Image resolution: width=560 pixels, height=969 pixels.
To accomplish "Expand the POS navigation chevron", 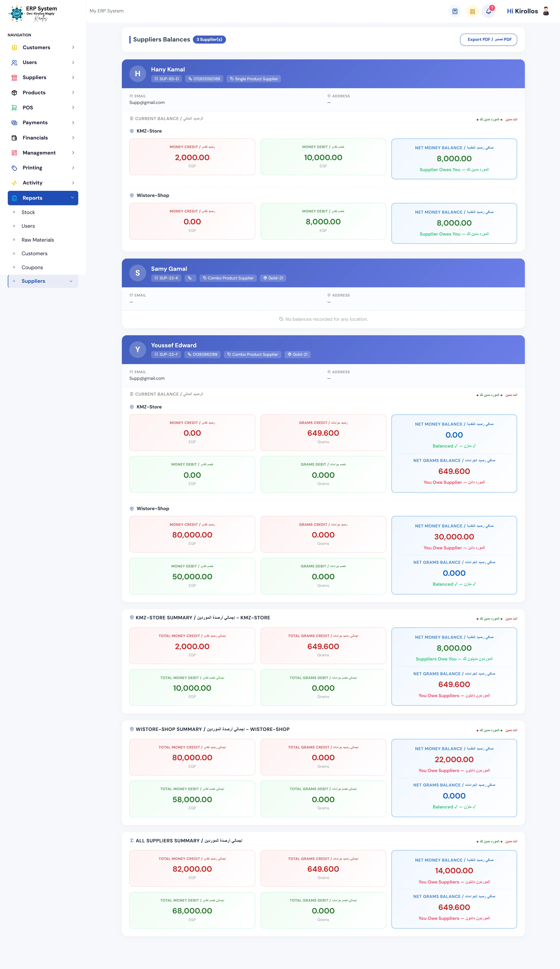I will (73, 108).
